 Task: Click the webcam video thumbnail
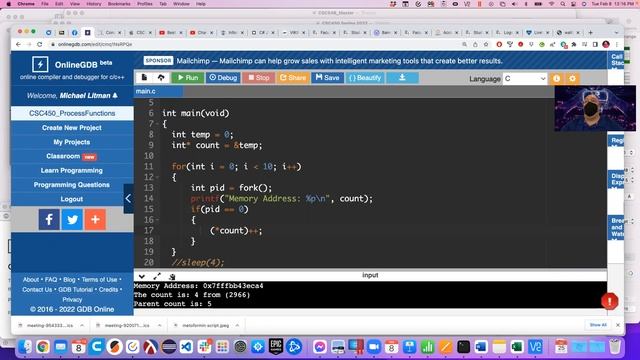(x=595, y=108)
